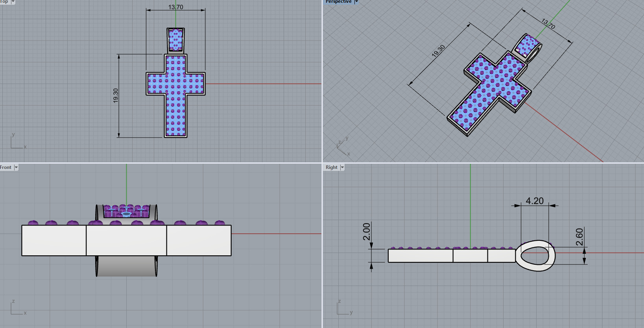This screenshot has width=644, height=328.
Task: Activate the Front viewport title label
Action: (6, 167)
